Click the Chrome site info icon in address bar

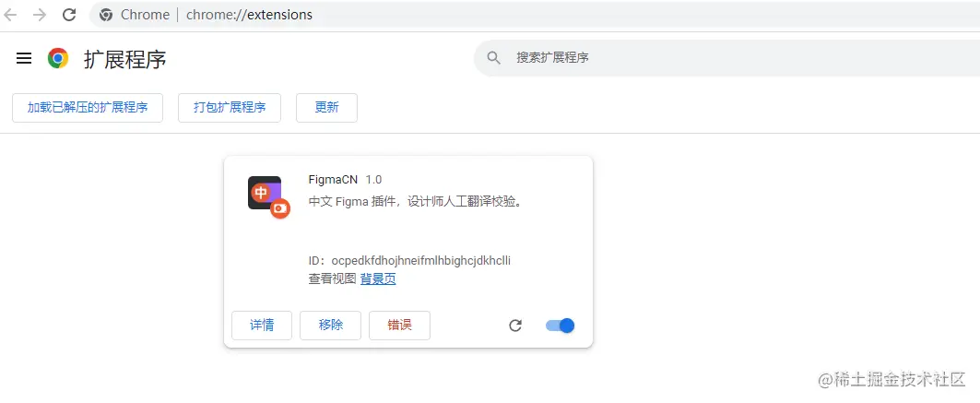(x=106, y=15)
